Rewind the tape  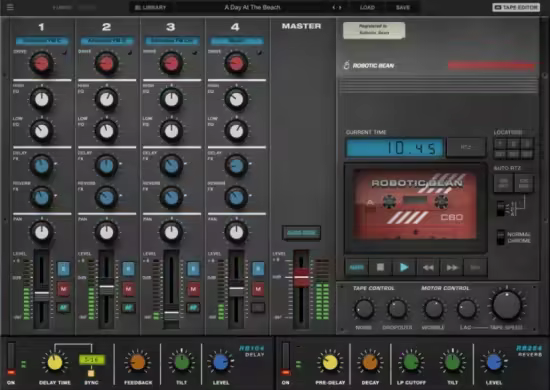click(428, 268)
